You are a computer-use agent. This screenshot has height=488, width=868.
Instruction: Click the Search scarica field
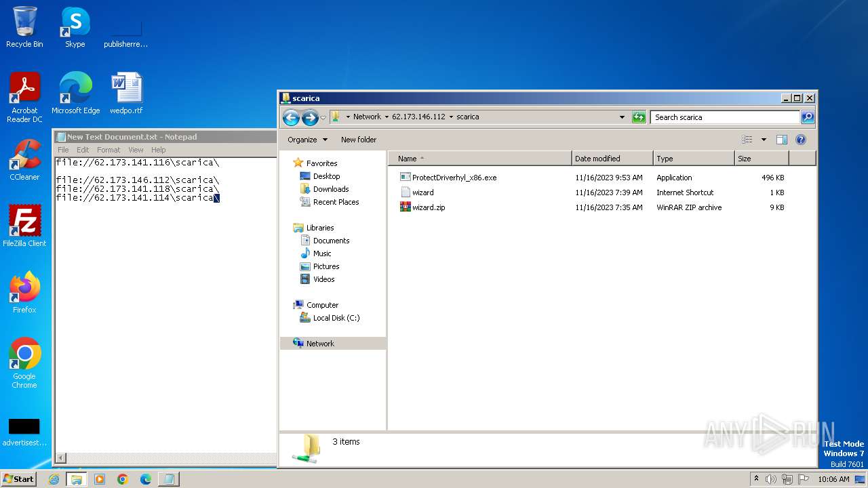click(725, 117)
